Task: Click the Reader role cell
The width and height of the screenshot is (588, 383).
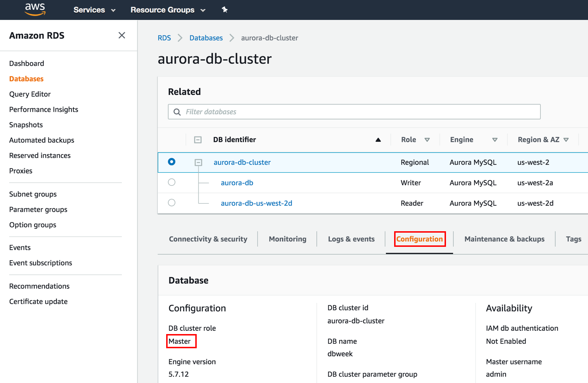Action: pos(412,203)
